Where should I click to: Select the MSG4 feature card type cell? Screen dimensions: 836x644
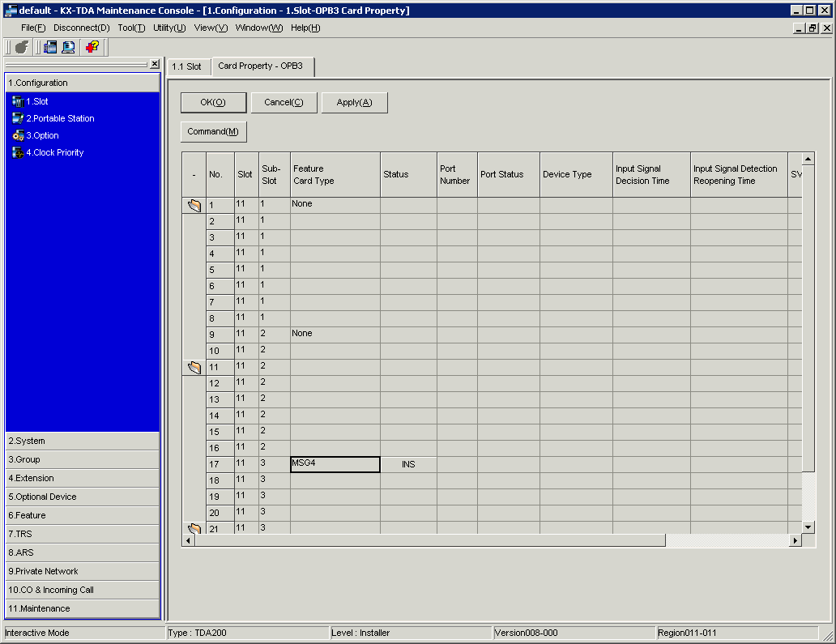click(335, 464)
